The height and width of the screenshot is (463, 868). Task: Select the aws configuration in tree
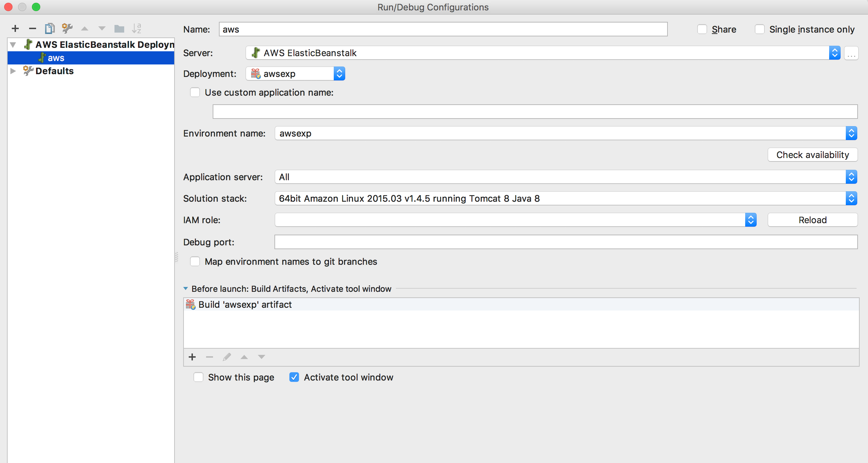tap(91, 58)
